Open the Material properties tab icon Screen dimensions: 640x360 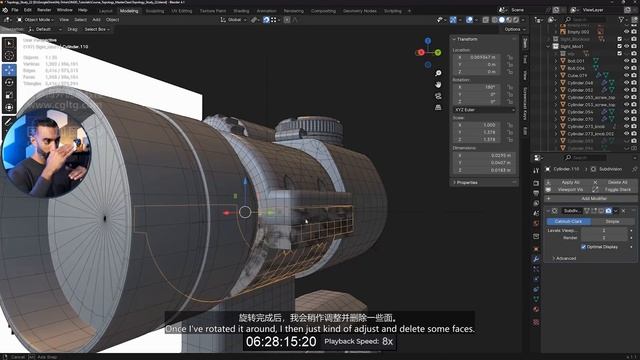536,309
